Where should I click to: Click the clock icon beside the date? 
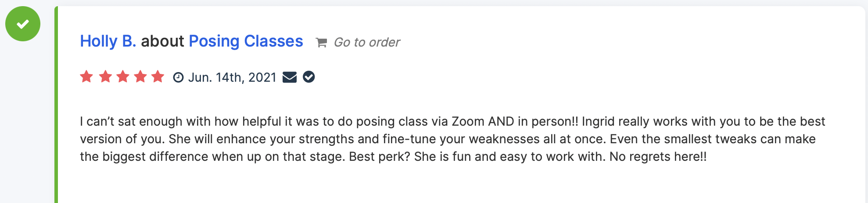pos(178,77)
